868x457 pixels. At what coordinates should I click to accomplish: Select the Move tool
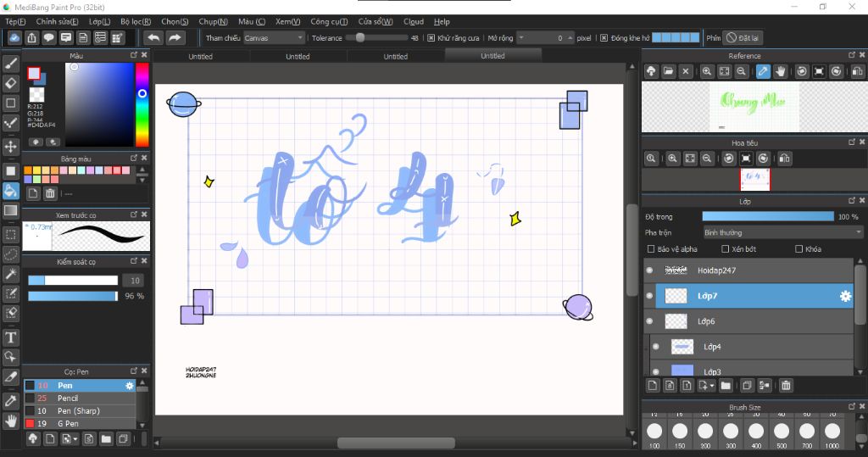click(x=10, y=147)
